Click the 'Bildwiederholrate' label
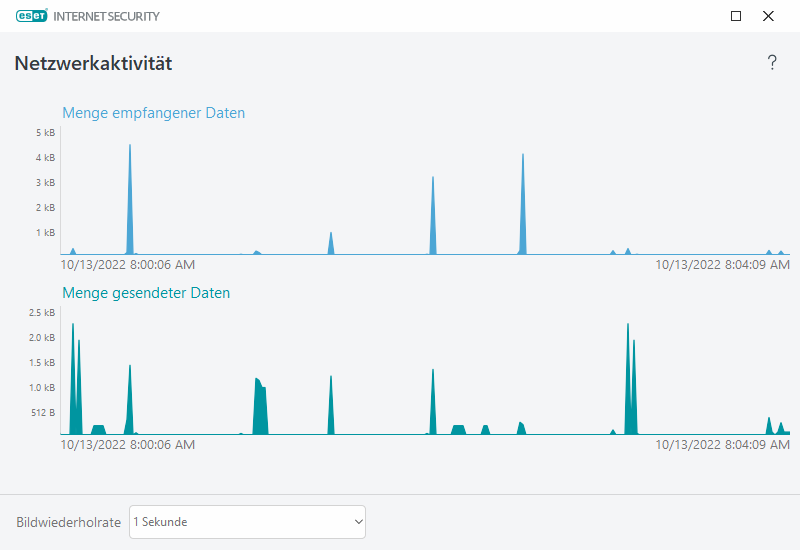800x550 pixels. pos(68,522)
